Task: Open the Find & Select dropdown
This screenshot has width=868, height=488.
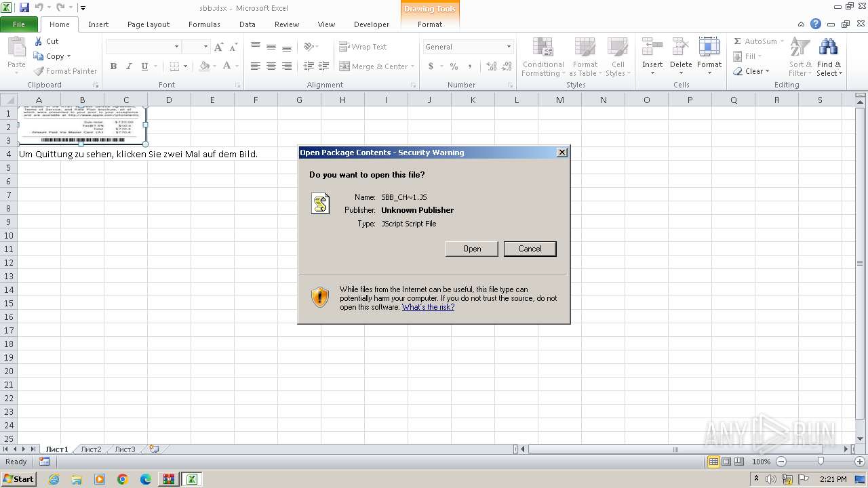Action: 828,57
